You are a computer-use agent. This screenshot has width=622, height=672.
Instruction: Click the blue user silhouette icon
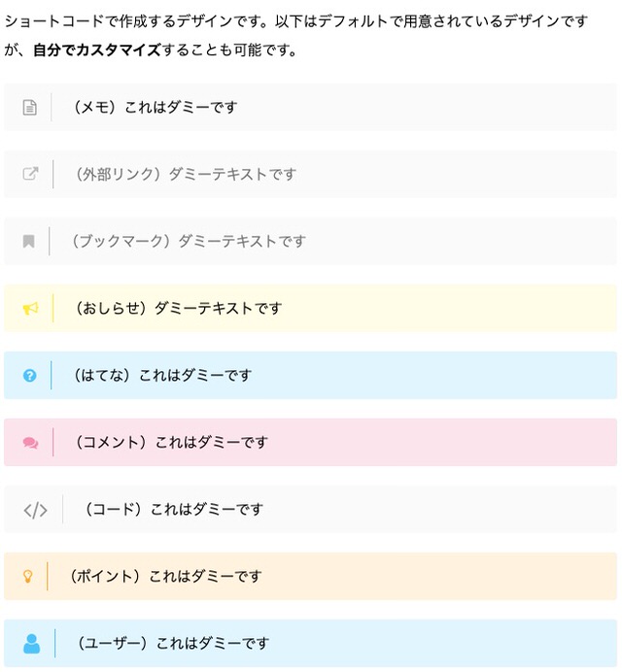(x=31, y=643)
